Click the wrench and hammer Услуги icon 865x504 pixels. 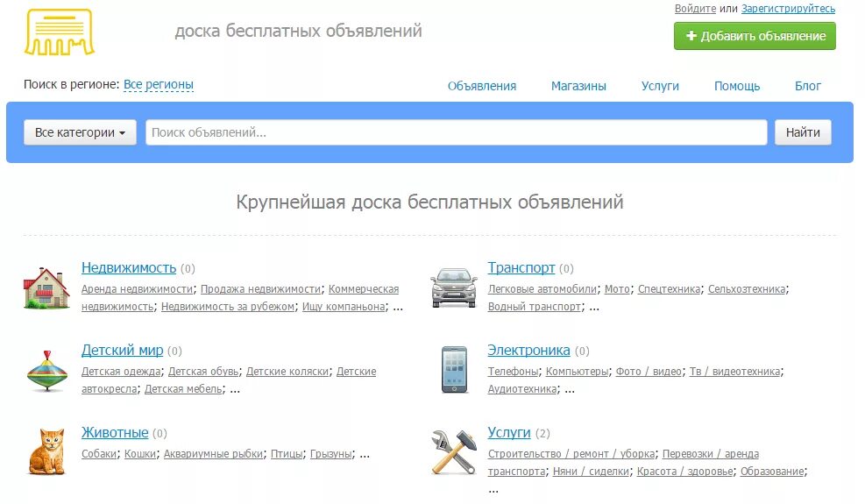[454, 452]
